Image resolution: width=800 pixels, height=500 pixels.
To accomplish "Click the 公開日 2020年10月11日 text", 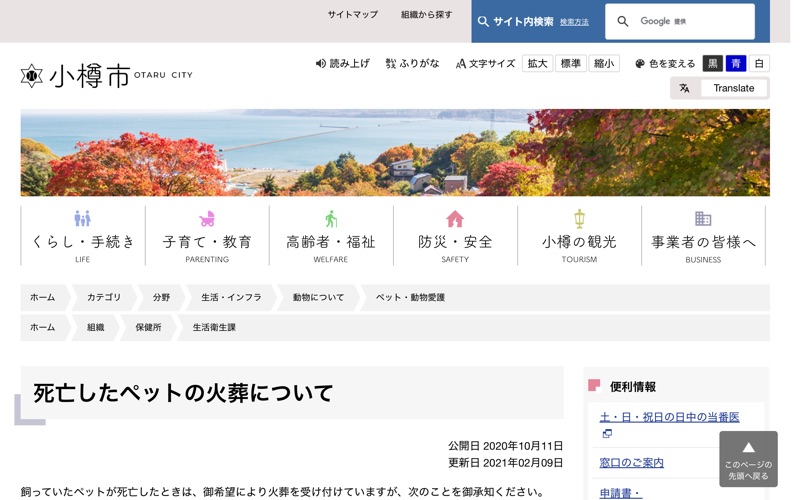I will pyautogui.click(x=505, y=446).
